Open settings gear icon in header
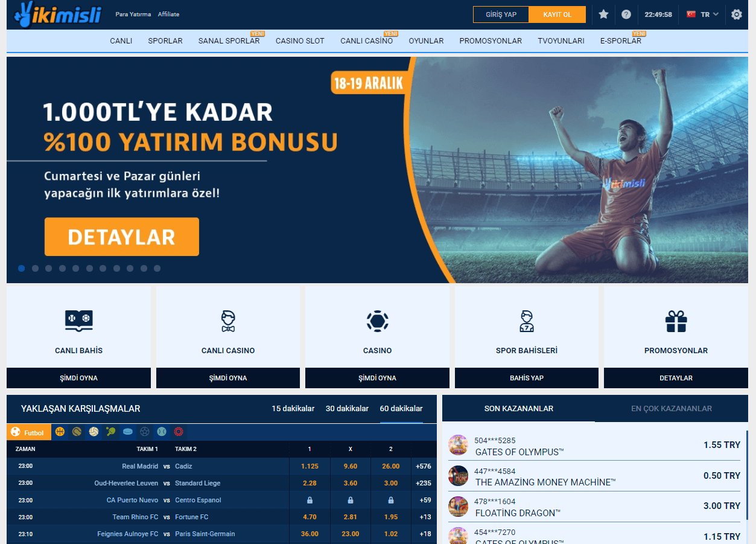The image size is (756, 544). pos(736,14)
